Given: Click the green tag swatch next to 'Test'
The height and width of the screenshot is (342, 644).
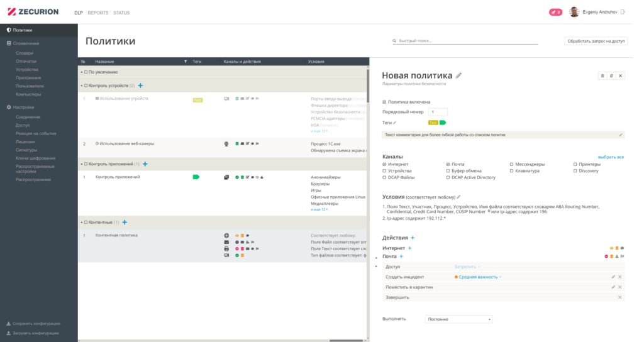Looking at the screenshot, I should (442, 123).
